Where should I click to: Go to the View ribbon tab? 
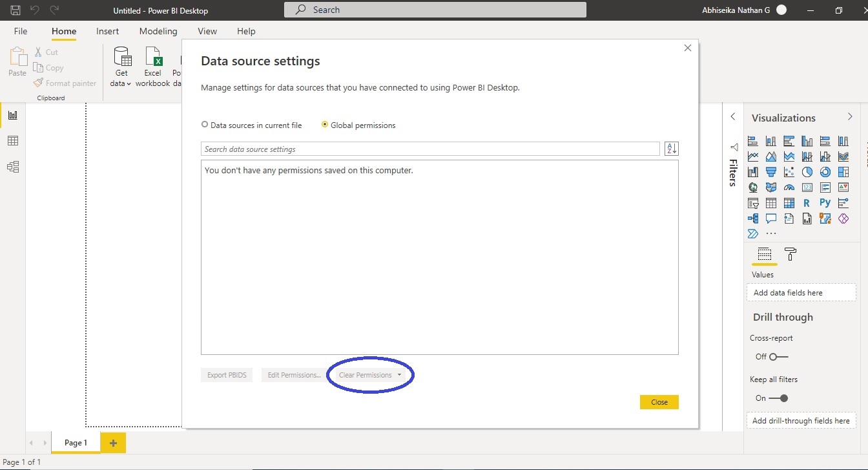pos(207,31)
